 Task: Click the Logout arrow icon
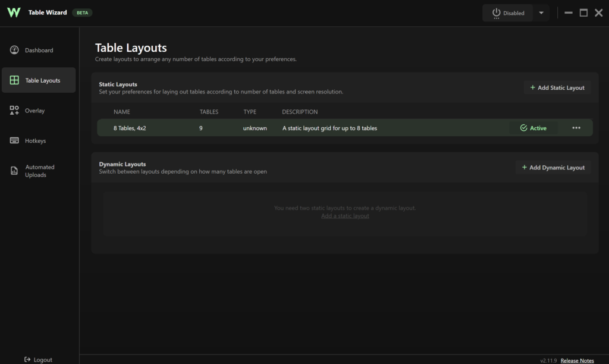pos(27,359)
